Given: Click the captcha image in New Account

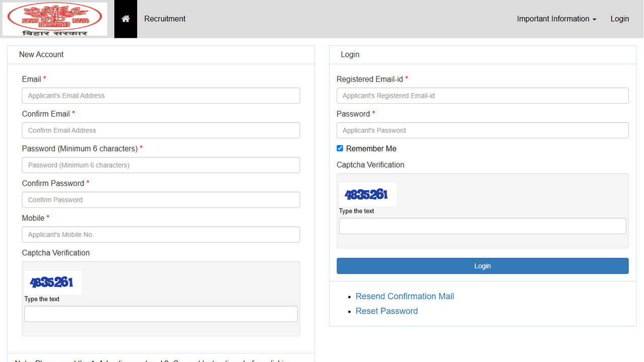Looking at the screenshot, I should tap(53, 282).
